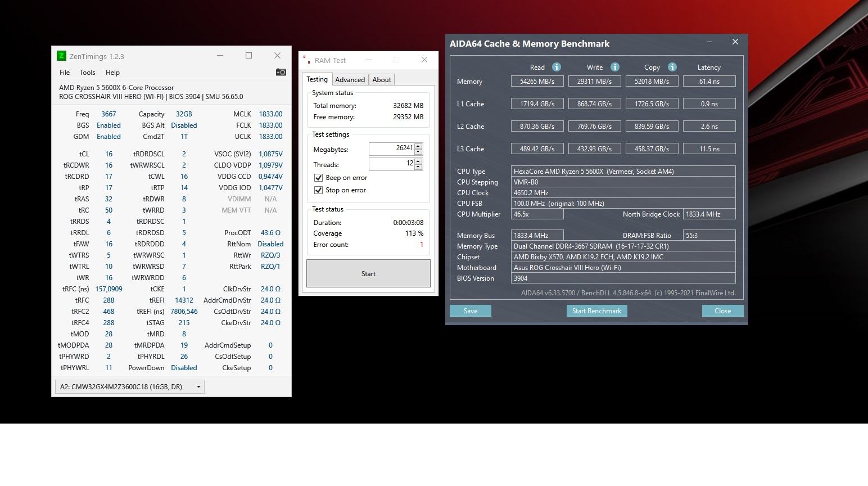Screen dimensions: 868x486
Task: Click the Memory Write value 29311 MB/s
Action: [594, 82]
